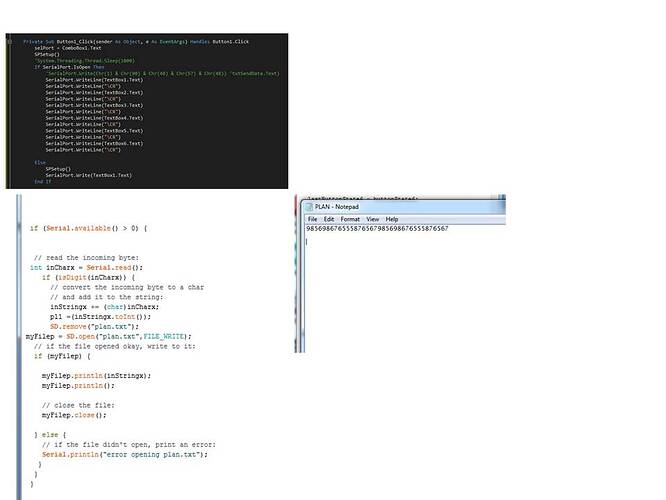
Task: Click the End If line in the VB code
Action: pyautogui.click(x=42, y=181)
